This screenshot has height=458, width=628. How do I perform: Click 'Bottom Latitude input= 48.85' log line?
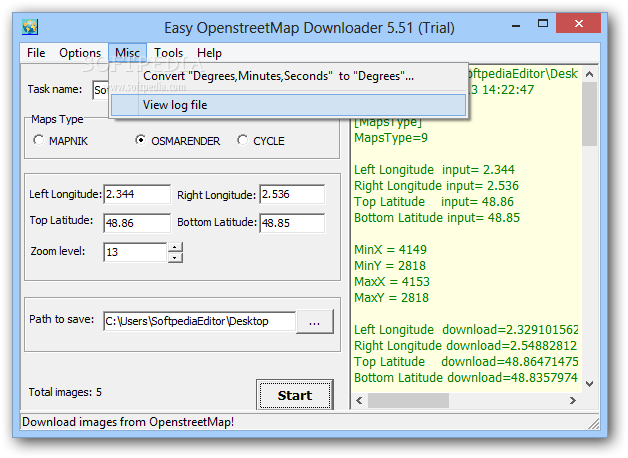coord(437,217)
